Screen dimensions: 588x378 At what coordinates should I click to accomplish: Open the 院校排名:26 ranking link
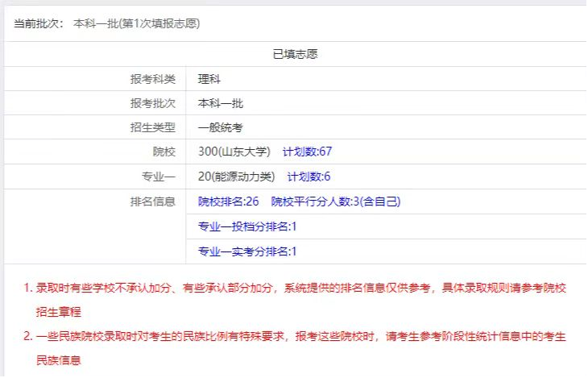[x=228, y=201]
